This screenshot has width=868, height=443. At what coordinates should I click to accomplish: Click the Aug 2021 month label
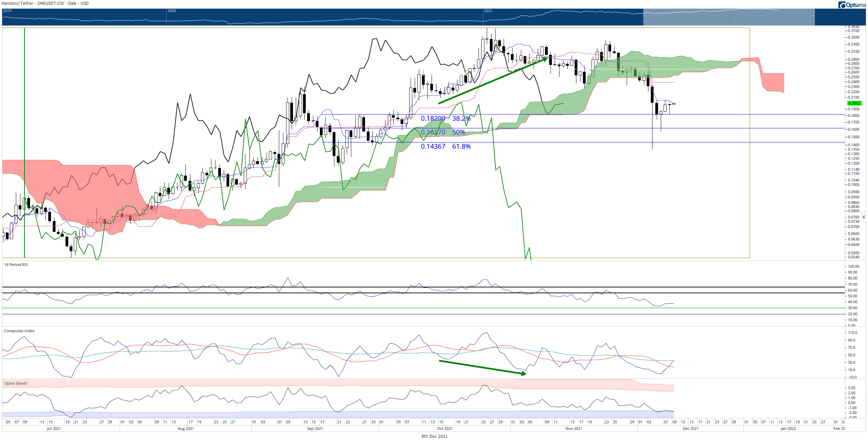(186, 429)
